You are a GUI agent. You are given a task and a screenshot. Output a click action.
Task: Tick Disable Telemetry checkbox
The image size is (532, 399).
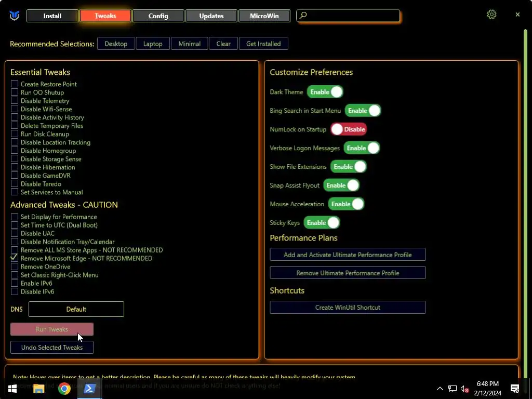point(14,100)
